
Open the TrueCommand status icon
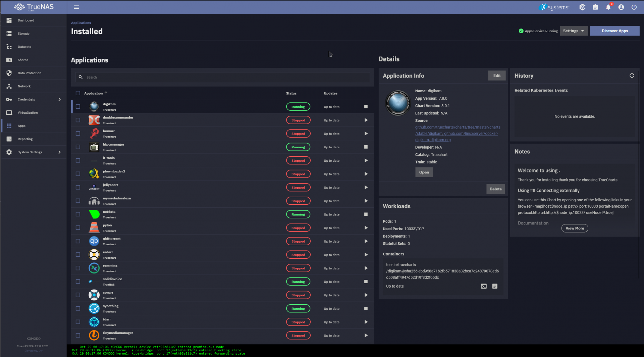[582, 7]
